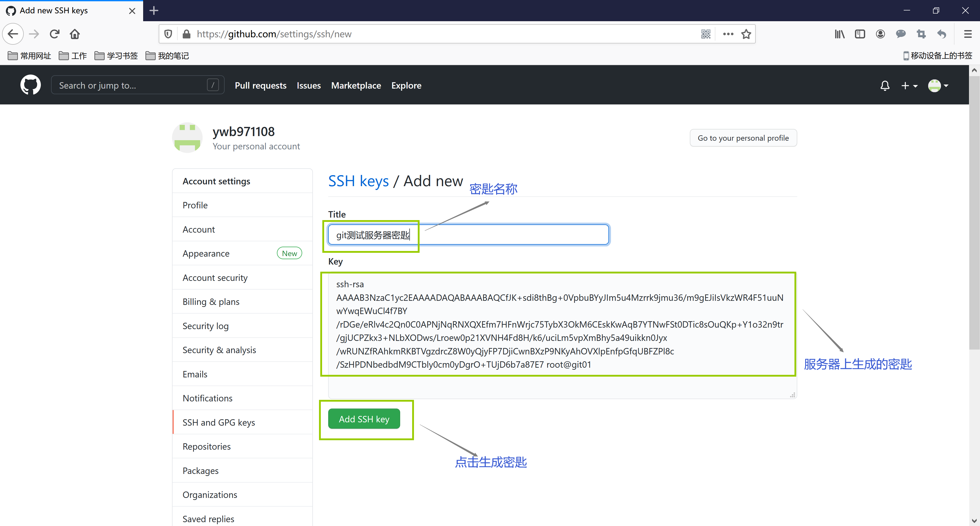Open Pull requests in the header

(260, 85)
